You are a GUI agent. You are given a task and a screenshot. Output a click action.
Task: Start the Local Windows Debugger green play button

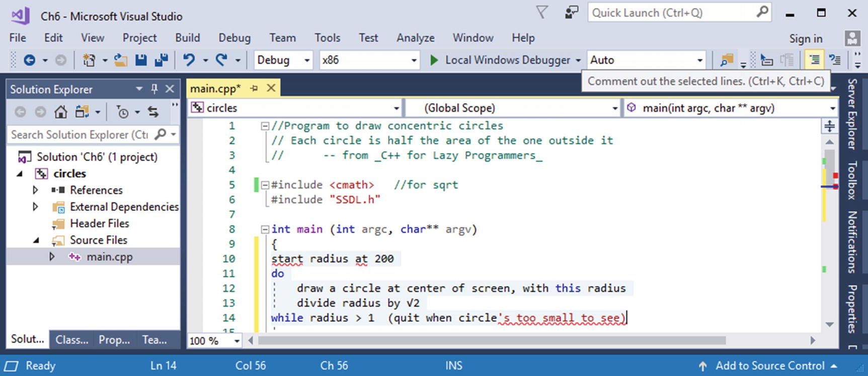click(434, 60)
